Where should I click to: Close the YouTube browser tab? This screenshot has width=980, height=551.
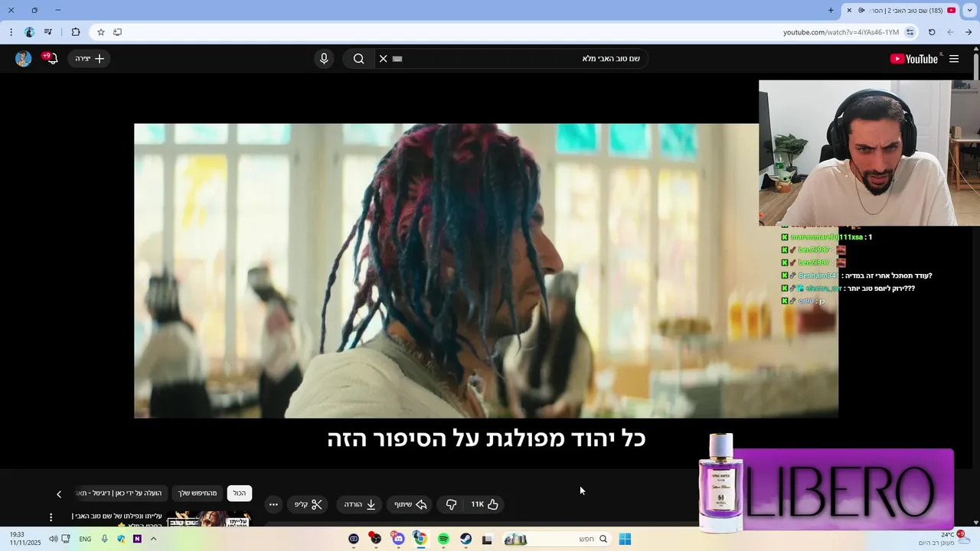(x=848, y=10)
